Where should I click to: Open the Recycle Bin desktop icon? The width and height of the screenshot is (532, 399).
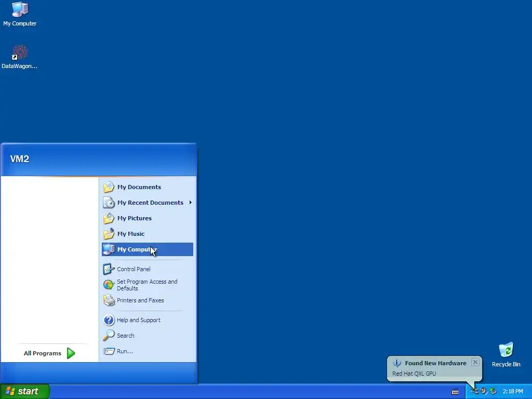tap(506, 354)
